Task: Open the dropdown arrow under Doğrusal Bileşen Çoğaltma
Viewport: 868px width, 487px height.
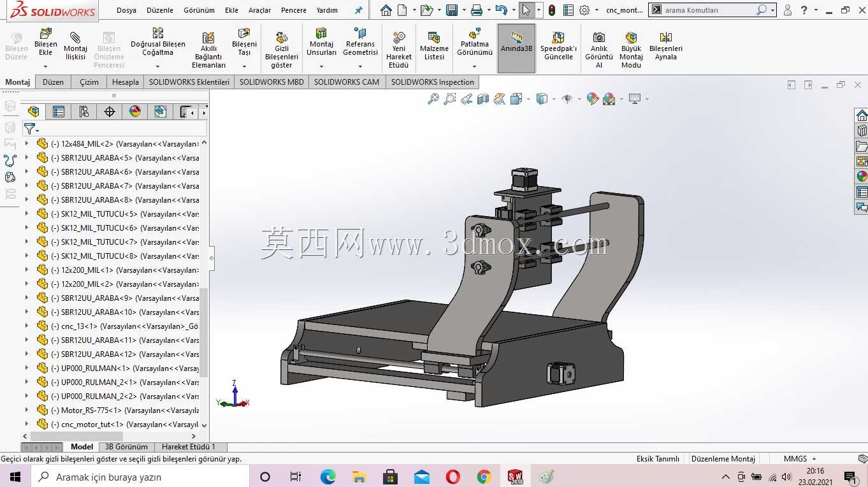Action: 158,66
